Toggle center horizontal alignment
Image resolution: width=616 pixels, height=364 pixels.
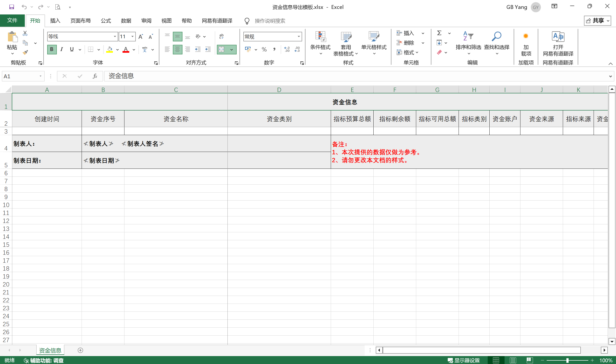click(178, 50)
